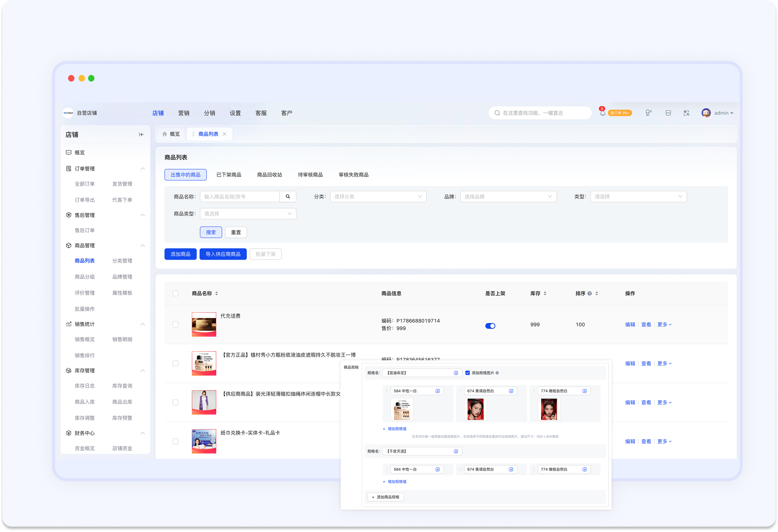Close the 商品列表 tab
778x532 pixels.
[x=225, y=134]
